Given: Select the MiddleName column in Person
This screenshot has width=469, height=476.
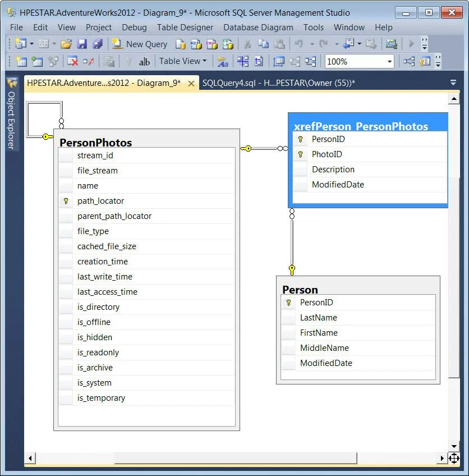Looking at the screenshot, I should point(358,348).
